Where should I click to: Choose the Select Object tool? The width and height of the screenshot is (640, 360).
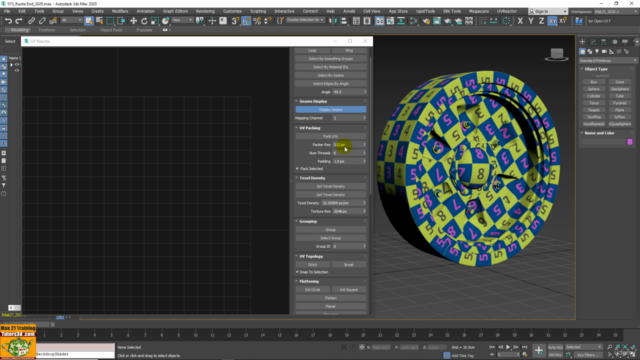(89, 21)
